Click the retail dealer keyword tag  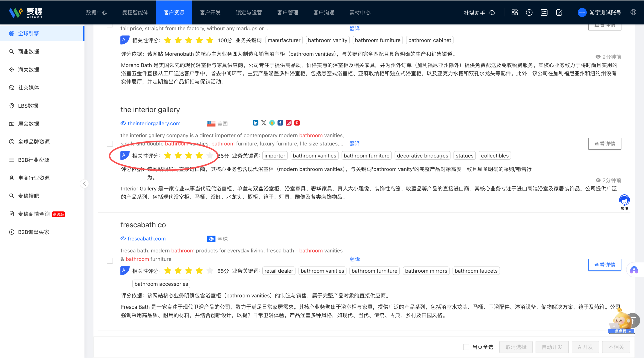pyautogui.click(x=279, y=271)
